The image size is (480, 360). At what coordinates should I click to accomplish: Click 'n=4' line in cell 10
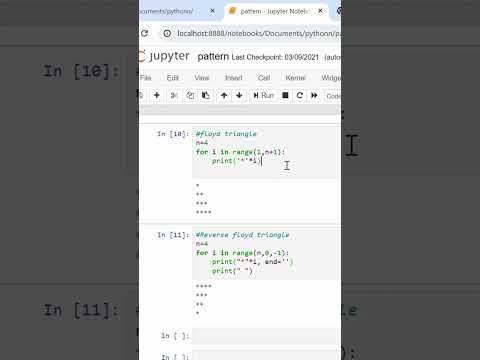click(202, 143)
